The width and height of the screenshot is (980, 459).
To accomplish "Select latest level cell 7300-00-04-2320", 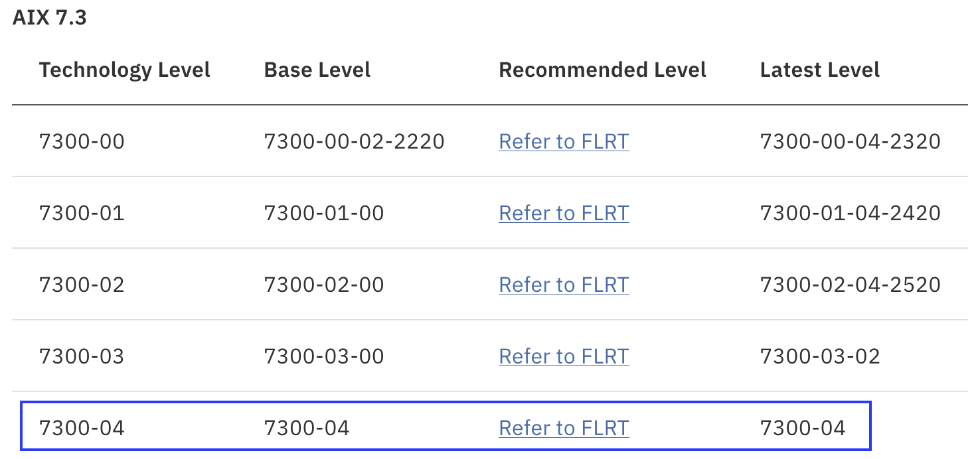I will (x=851, y=141).
